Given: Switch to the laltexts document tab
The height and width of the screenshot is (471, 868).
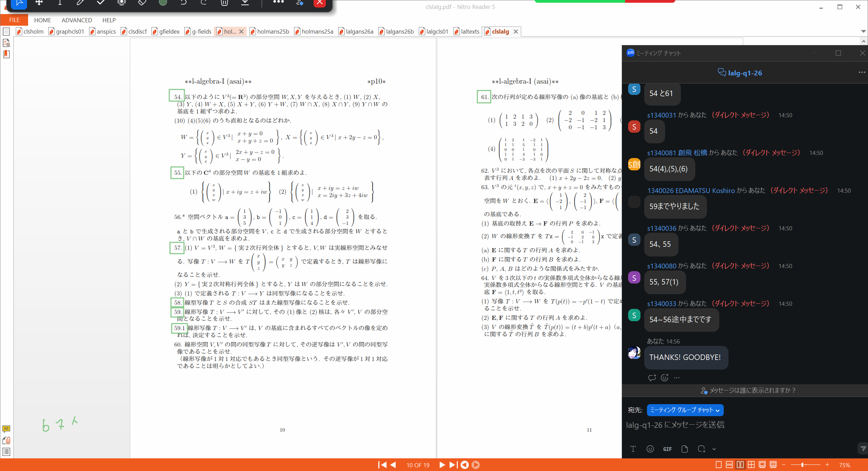Looking at the screenshot, I should [x=467, y=32].
